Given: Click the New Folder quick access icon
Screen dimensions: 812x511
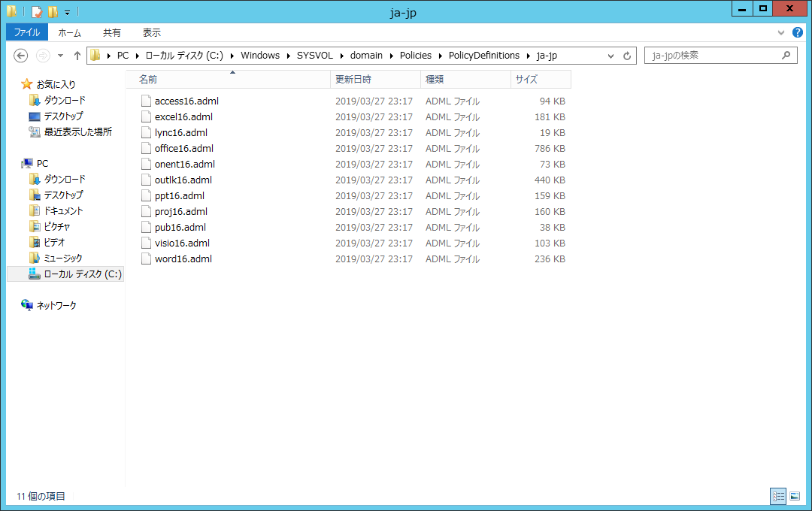Looking at the screenshot, I should click(x=53, y=11).
